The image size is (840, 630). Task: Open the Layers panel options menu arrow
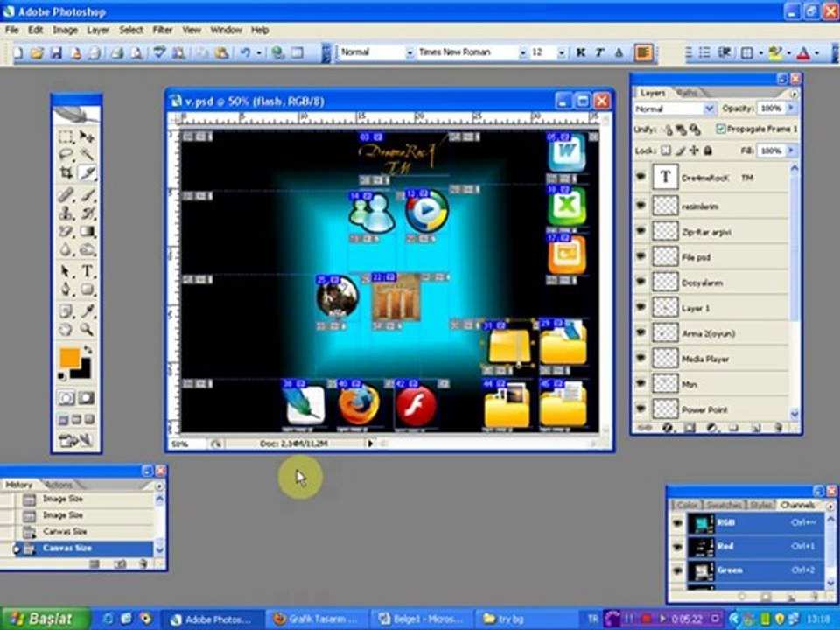pyautogui.click(x=794, y=94)
